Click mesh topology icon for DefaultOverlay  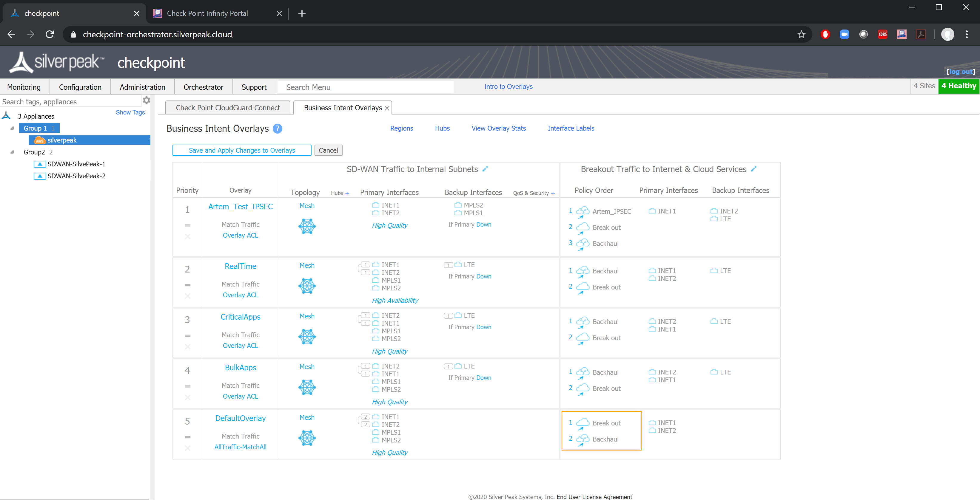(x=307, y=438)
